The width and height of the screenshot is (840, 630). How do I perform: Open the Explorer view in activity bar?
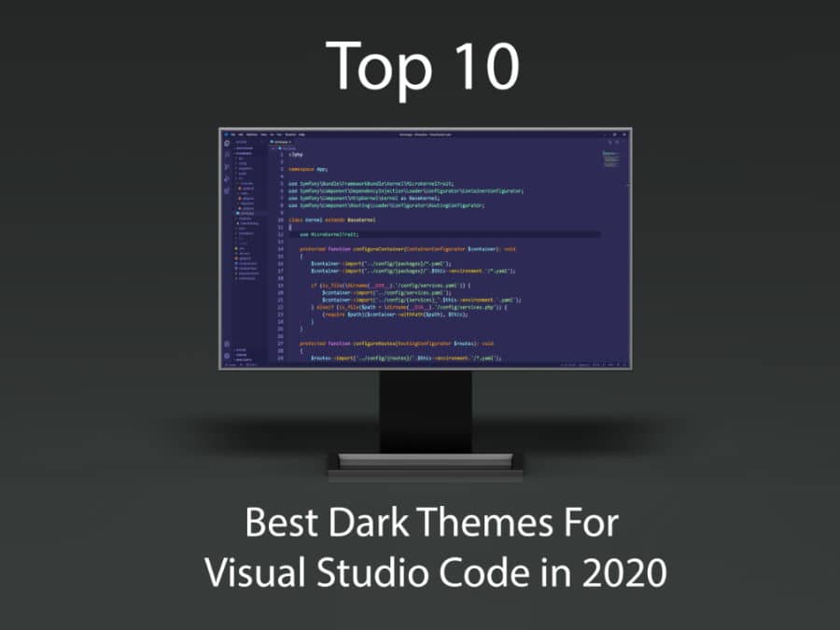coord(227,144)
